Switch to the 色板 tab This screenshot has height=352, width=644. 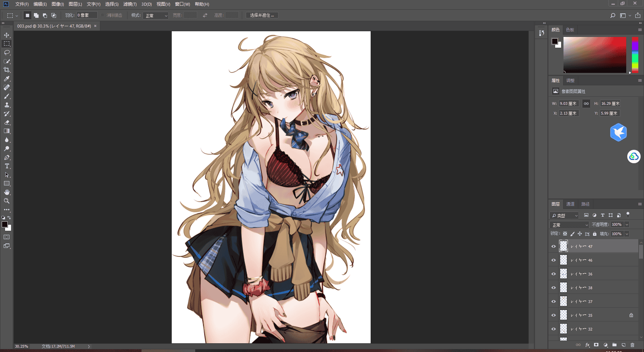tap(570, 30)
